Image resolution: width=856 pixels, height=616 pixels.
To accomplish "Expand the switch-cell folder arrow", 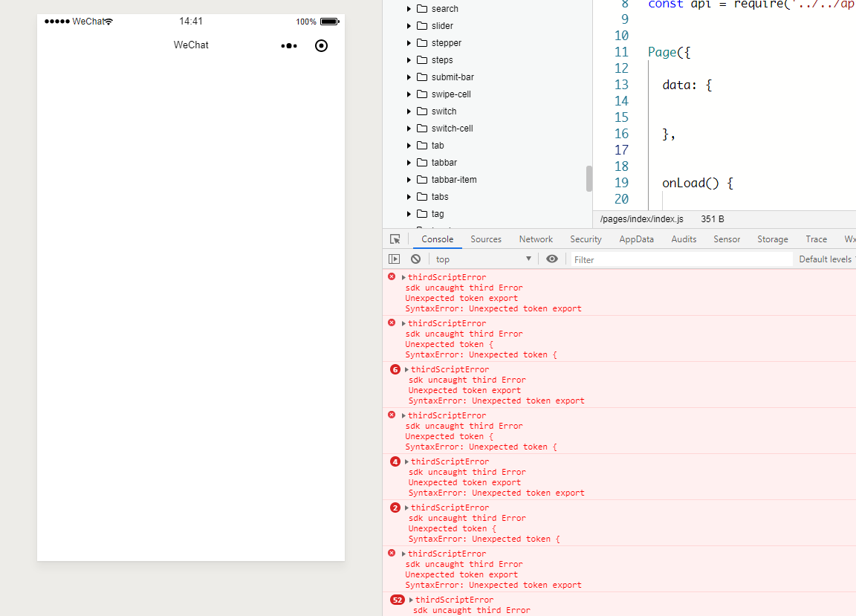I will 409,129.
